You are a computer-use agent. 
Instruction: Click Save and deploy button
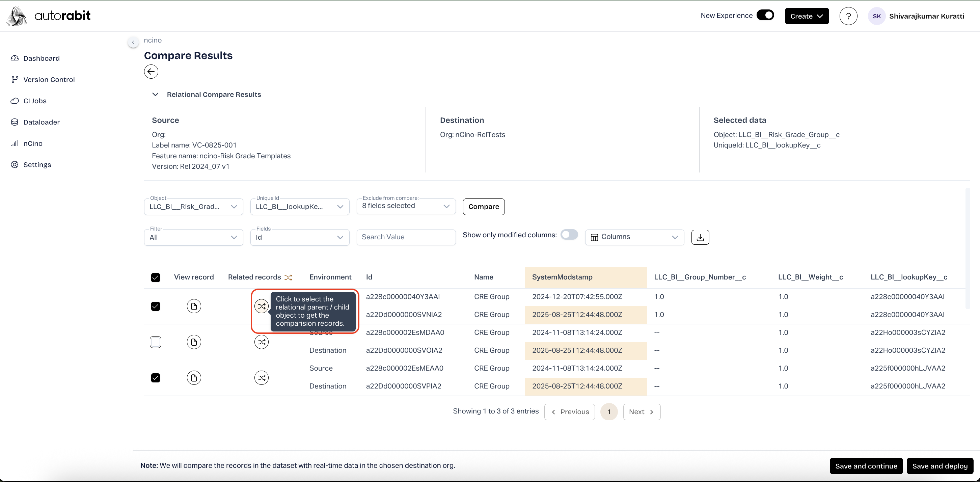(939, 466)
